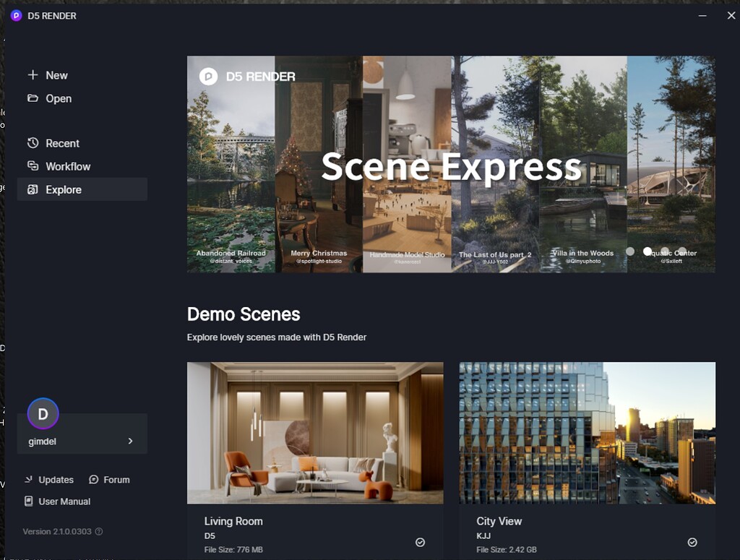The width and height of the screenshot is (740, 560).
Task: Click the 'Demo Scenes' heading
Action: (x=244, y=314)
